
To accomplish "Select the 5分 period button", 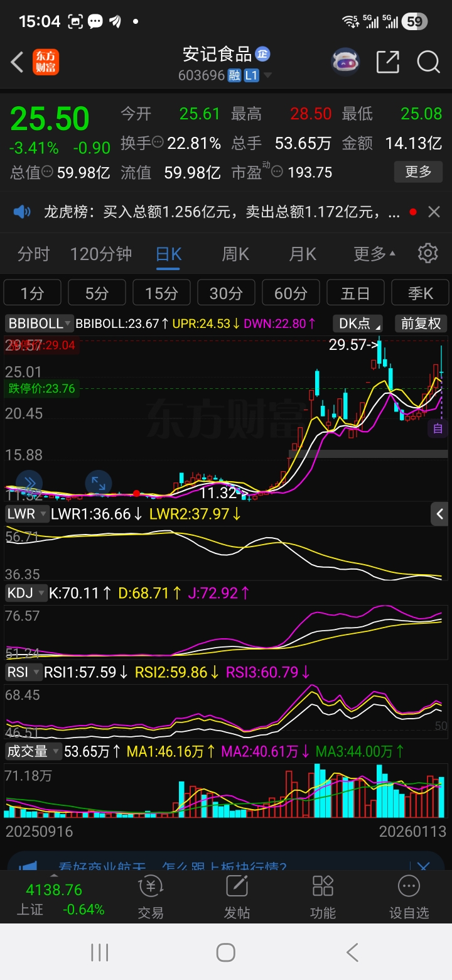I will tap(97, 293).
